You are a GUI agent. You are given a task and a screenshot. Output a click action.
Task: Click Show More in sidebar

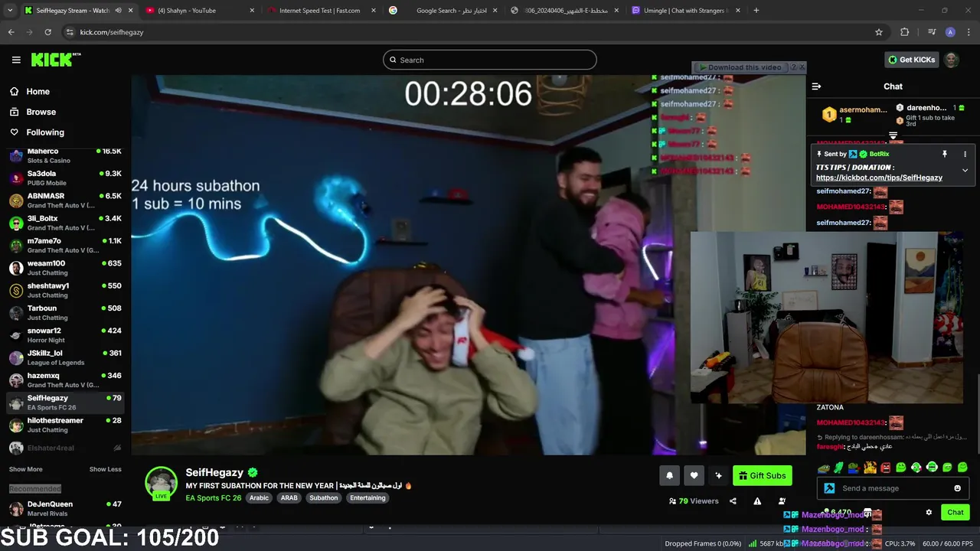click(x=25, y=469)
